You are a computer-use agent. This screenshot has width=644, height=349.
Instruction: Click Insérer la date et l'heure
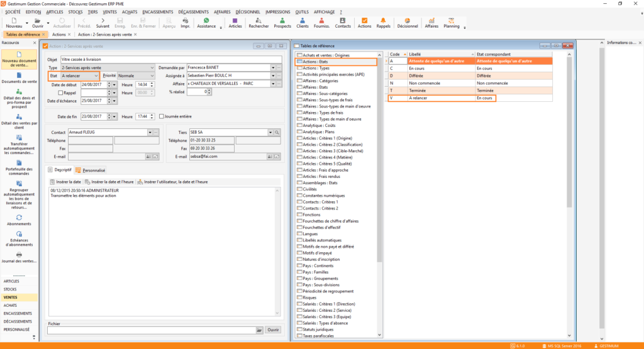pos(109,182)
